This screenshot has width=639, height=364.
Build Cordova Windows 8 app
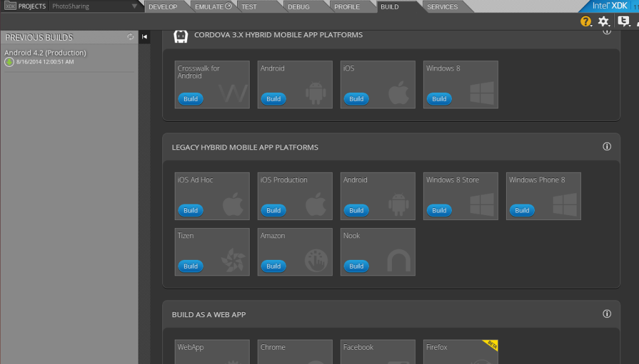click(x=439, y=99)
